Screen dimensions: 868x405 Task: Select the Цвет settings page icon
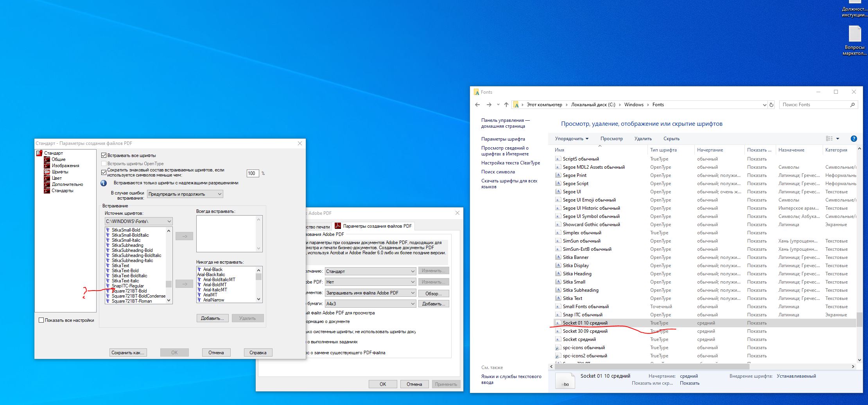point(48,178)
